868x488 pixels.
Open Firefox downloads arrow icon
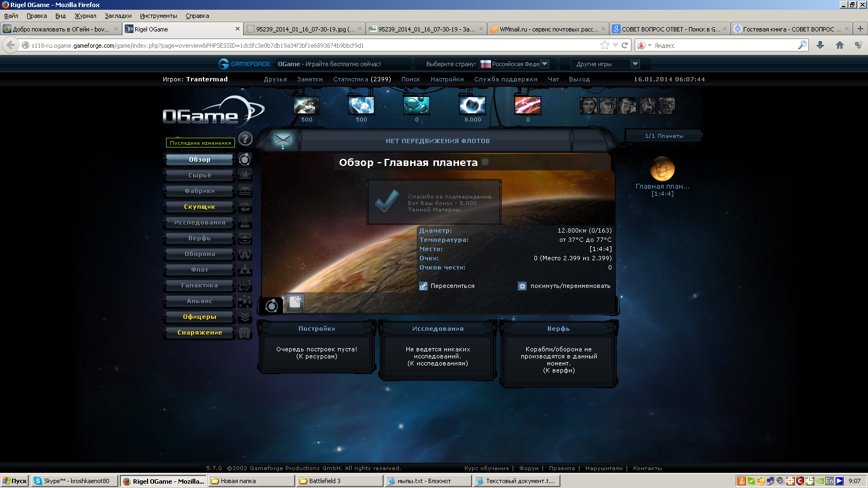coord(820,45)
